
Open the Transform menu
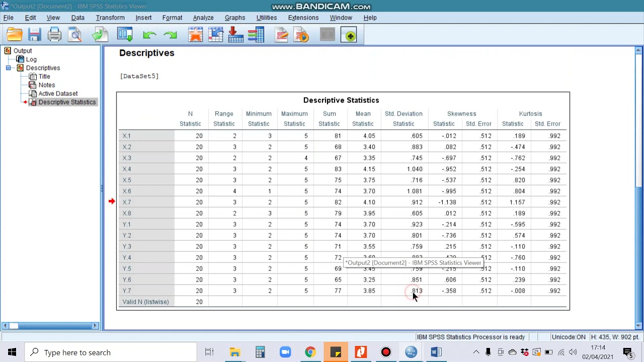(110, 18)
